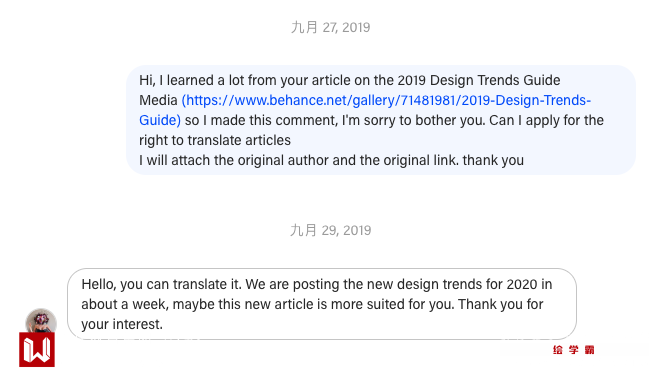669x381 pixels.
Task: Select the 九月 27, 2019 date label
Action: [x=331, y=27]
